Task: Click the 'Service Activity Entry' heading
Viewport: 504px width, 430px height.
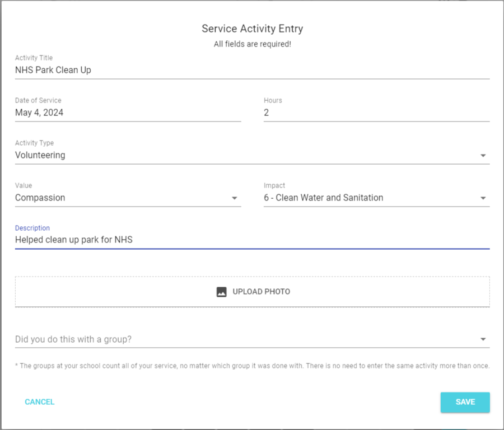Action: [252, 29]
